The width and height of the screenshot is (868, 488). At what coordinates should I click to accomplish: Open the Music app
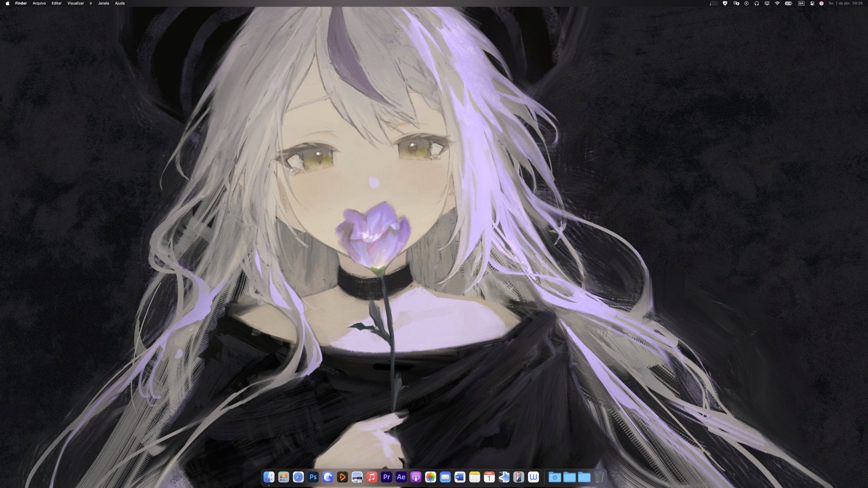[372, 477]
